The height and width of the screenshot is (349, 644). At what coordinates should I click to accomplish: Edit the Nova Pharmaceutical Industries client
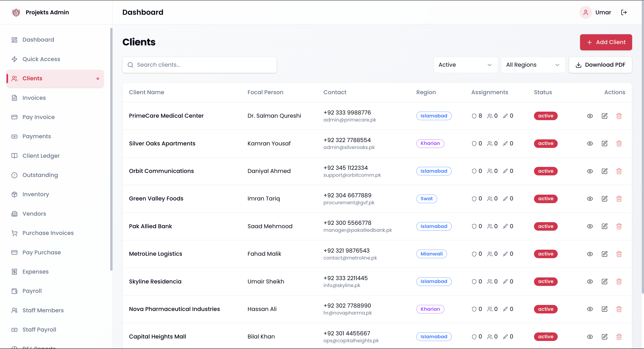tap(604, 309)
